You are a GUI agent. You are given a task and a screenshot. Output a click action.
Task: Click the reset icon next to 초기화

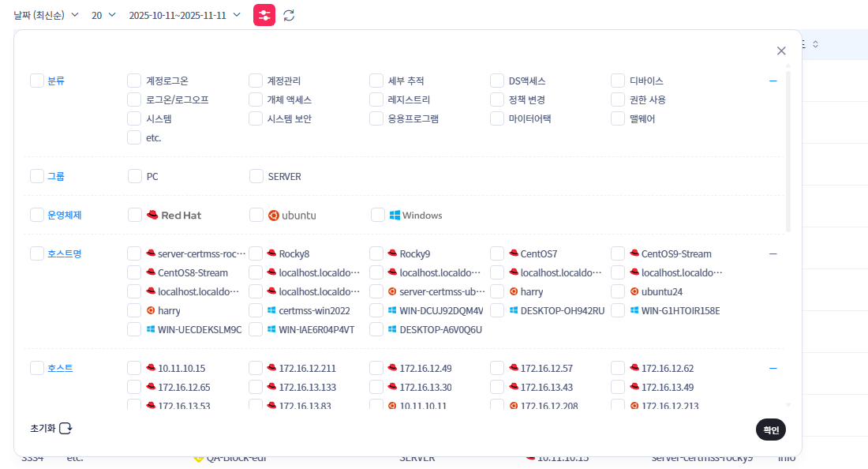66,428
